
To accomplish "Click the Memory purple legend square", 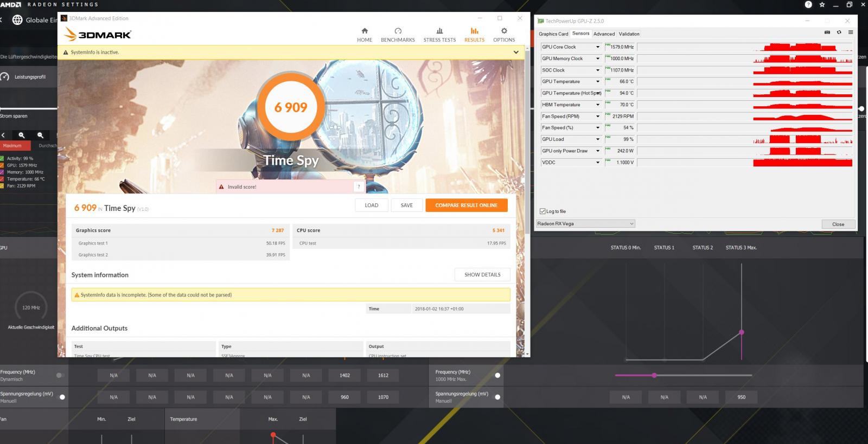I will click(2, 172).
